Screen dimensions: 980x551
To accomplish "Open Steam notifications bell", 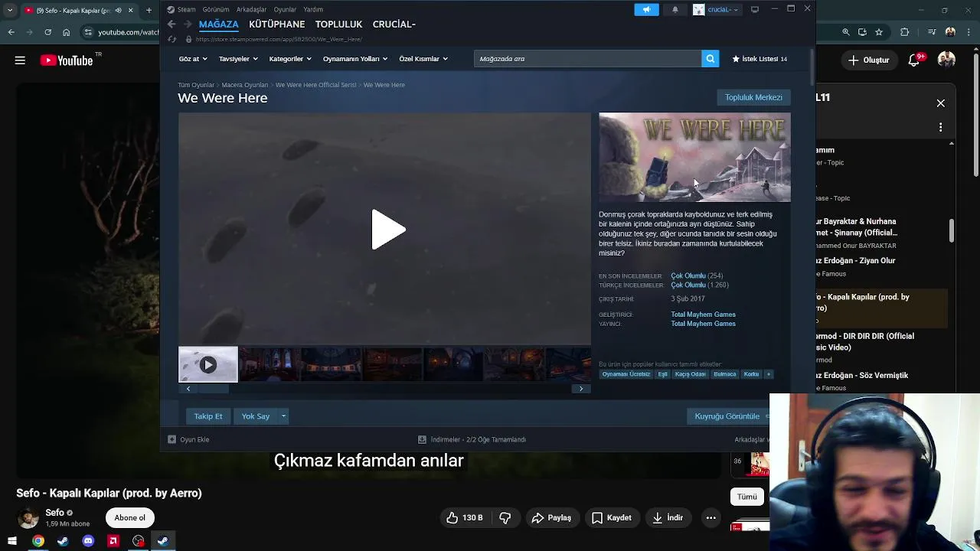I will point(675,9).
